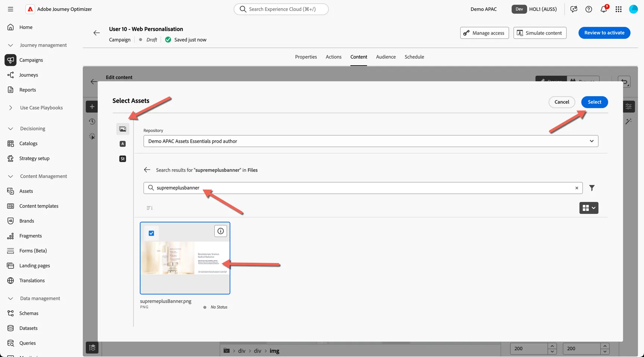This screenshot has height=357, width=644.
Task: Open Campaigns in the sidebar
Action: (31, 60)
